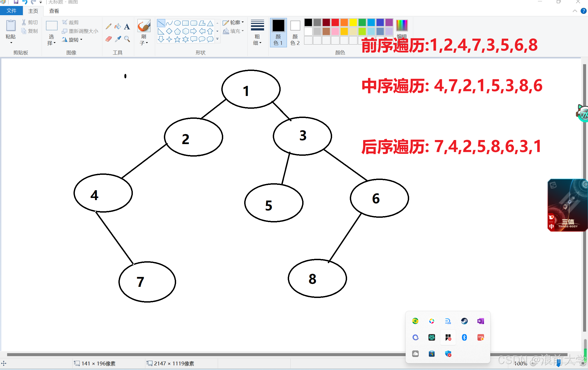Choose the Diamond shape

pyautogui.click(x=169, y=31)
